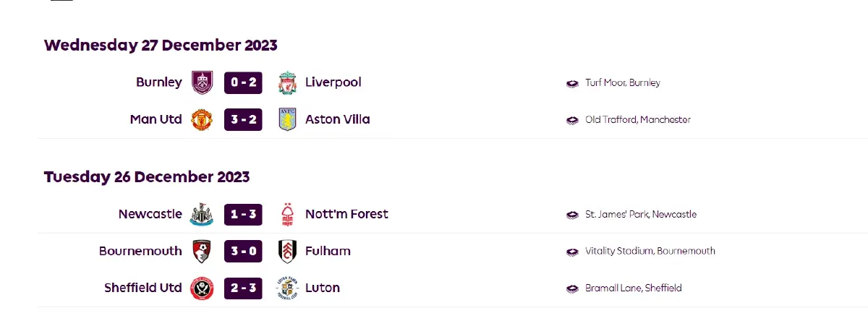Open the Sheffield Utd 2-3 Luton score
Viewport: 868px width, 321px height.
pyautogui.click(x=243, y=288)
